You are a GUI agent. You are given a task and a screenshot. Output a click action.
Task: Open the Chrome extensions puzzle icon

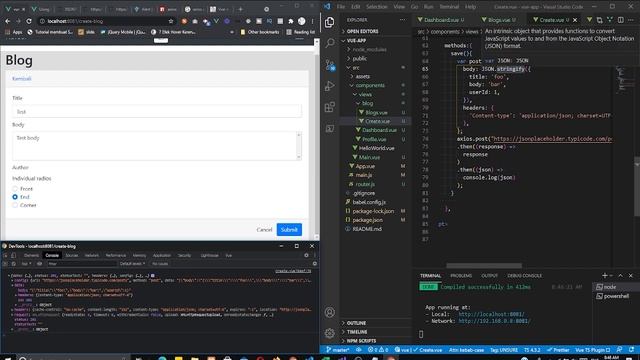(x=291, y=21)
